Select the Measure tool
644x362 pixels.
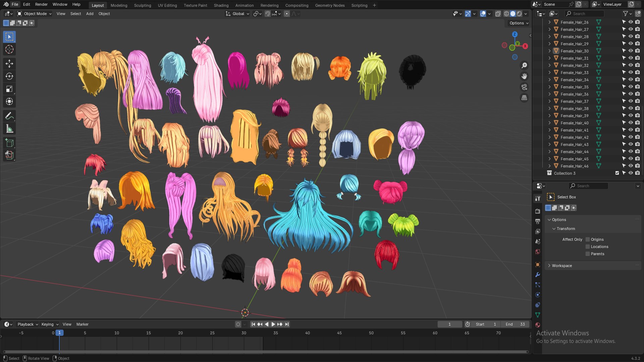[9, 129]
